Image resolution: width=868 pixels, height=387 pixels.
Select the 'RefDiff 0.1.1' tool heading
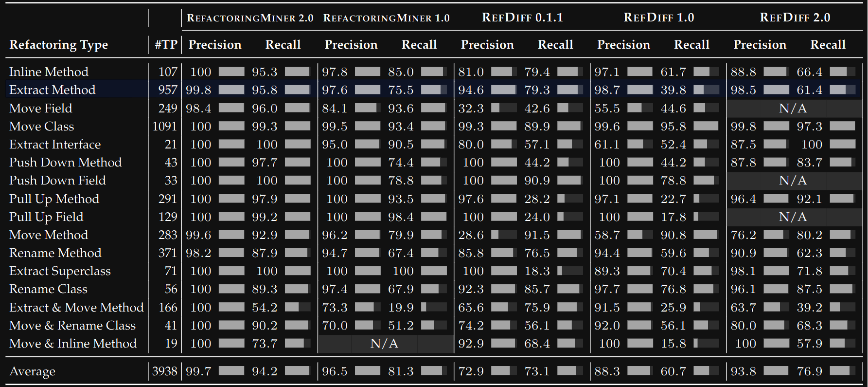(x=522, y=18)
